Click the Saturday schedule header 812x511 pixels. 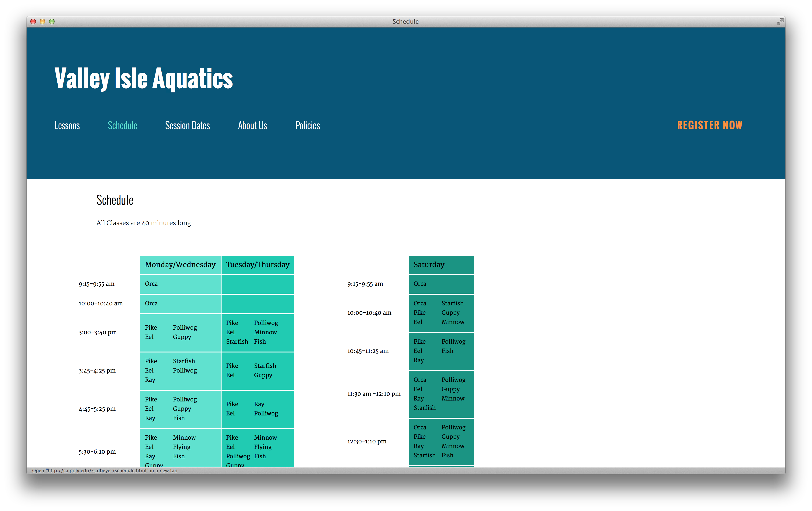(441, 265)
